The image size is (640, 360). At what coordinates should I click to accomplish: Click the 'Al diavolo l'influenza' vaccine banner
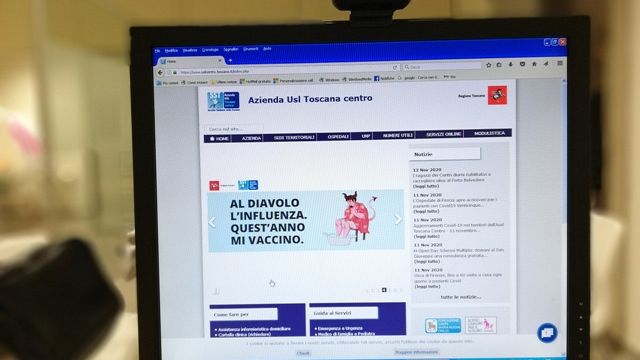(306, 220)
